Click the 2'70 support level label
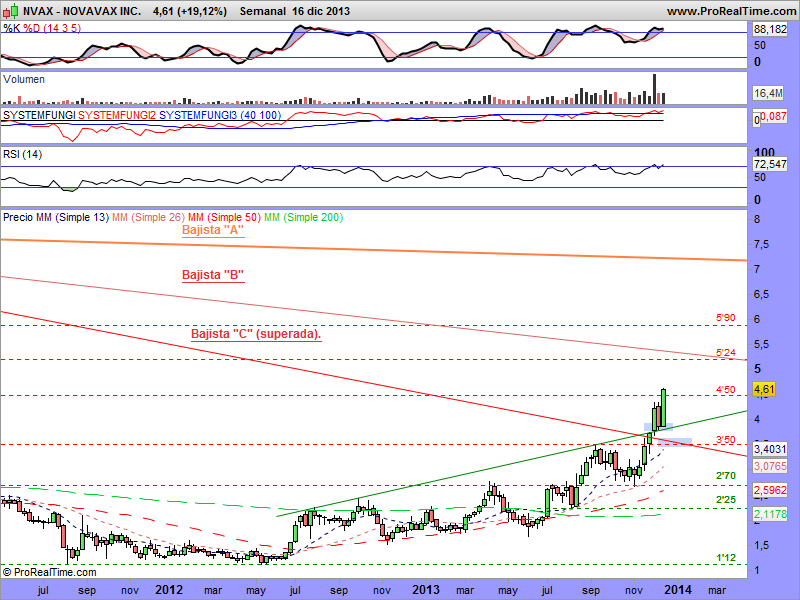This screenshot has height=600, width=800. click(x=726, y=476)
